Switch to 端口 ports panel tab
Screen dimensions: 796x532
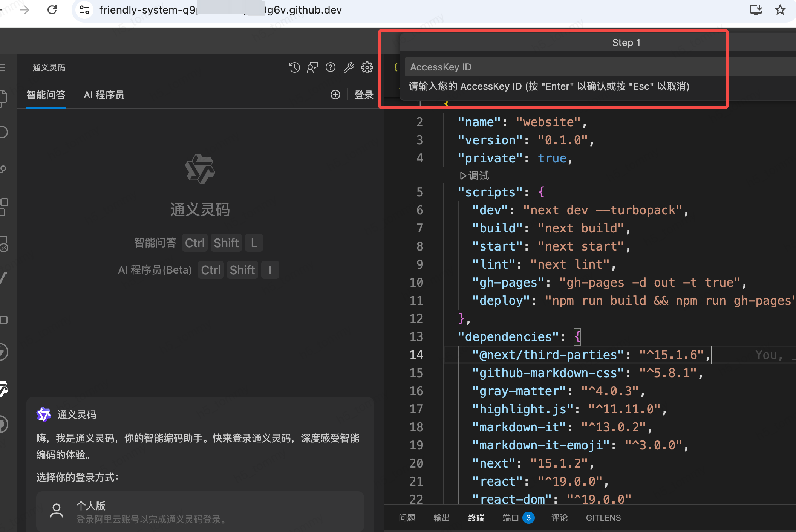coord(511,518)
